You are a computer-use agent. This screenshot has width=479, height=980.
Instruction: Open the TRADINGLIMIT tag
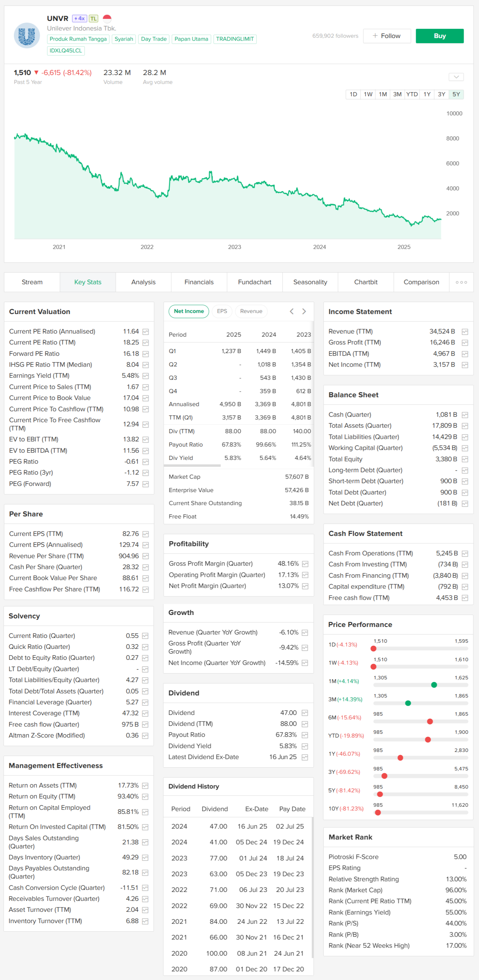tap(235, 39)
